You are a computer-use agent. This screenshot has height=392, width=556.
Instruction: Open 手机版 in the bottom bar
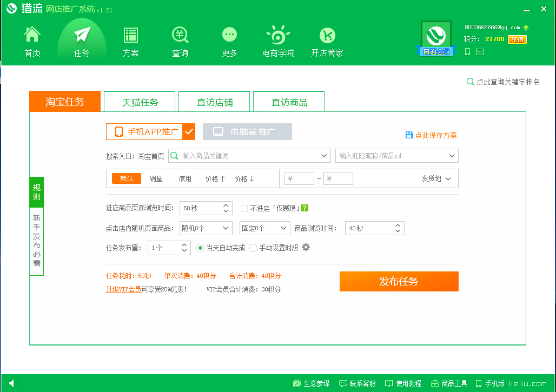pos(490,383)
